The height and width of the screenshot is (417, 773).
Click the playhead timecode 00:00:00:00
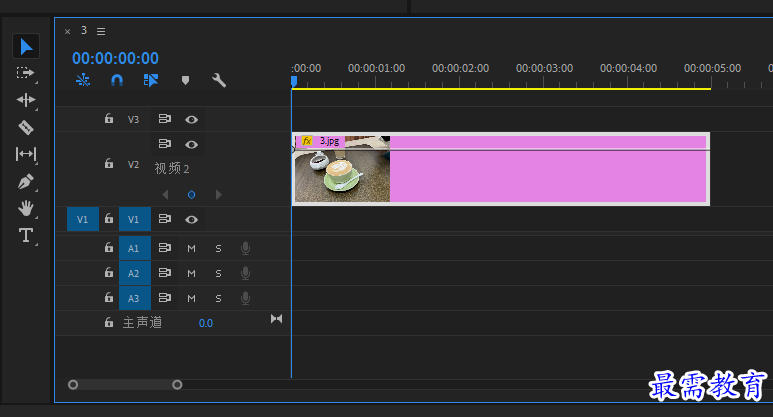click(x=115, y=58)
